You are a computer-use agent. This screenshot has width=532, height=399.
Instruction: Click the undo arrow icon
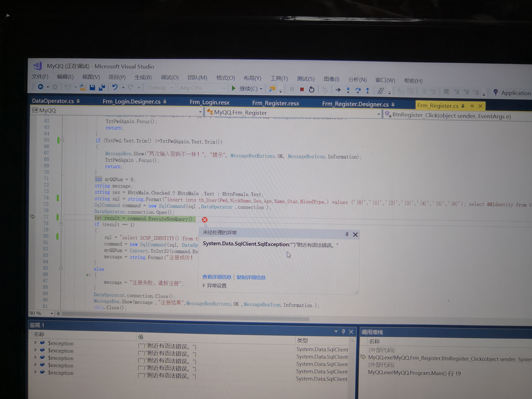[115, 87]
